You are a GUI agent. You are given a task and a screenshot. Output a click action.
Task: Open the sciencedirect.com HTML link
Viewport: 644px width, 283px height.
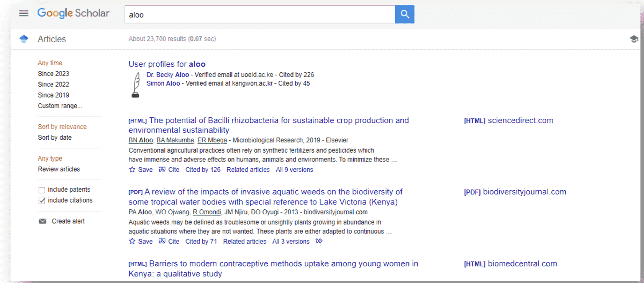click(x=509, y=120)
